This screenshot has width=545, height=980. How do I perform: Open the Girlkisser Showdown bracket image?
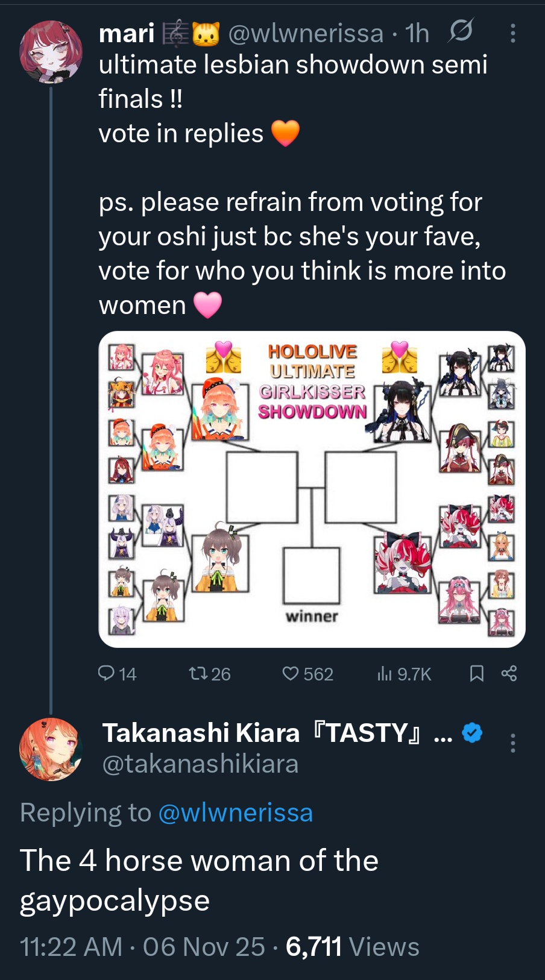[x=312, y=489]
